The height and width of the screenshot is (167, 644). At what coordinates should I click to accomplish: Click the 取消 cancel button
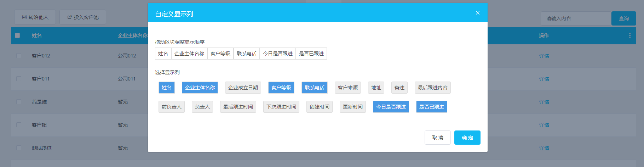click(x=437, y=138)
